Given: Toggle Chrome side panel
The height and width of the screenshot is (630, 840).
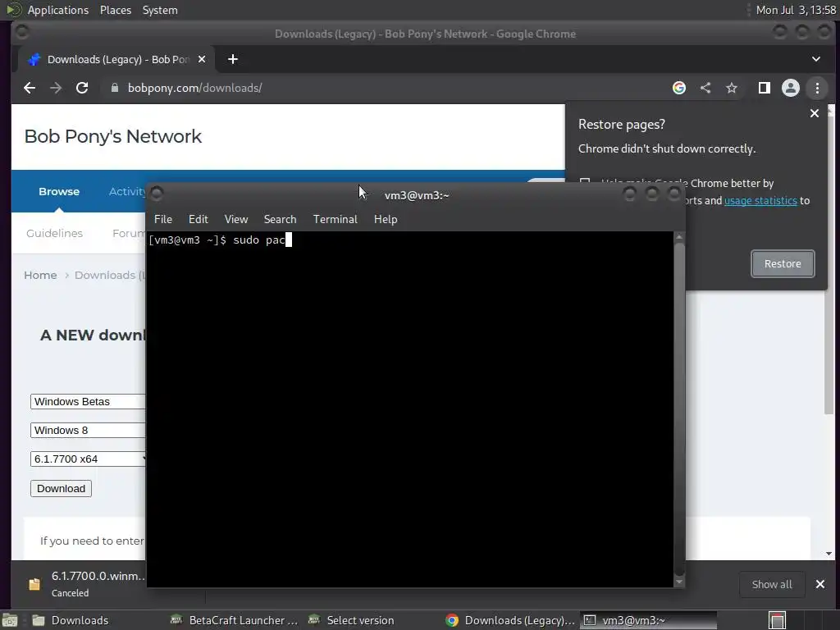Looking at the screenshot, I should (x=764, y=88).
